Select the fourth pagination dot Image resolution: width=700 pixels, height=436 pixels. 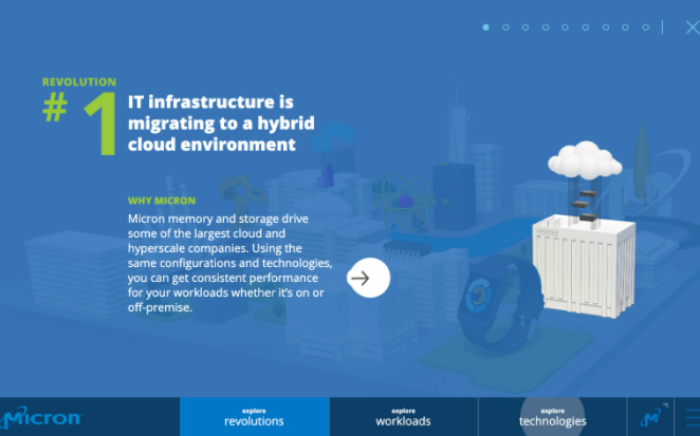(546, 27)
